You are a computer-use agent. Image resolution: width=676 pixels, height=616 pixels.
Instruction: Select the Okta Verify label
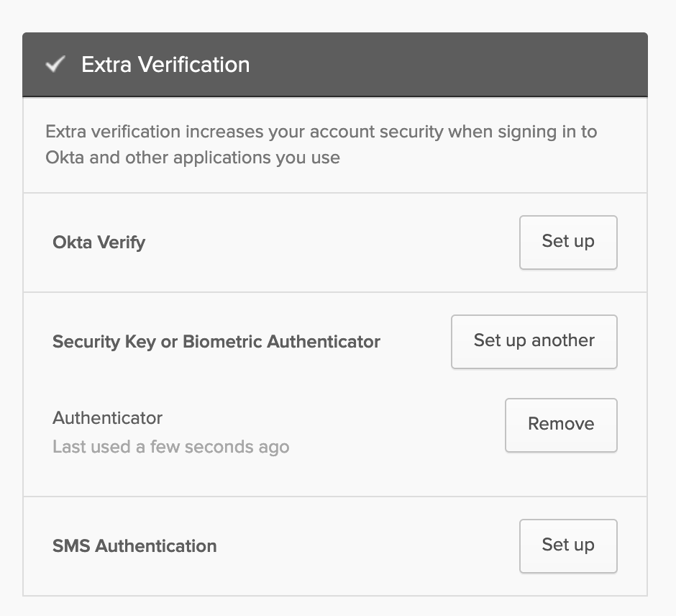(x=99, y=243)
